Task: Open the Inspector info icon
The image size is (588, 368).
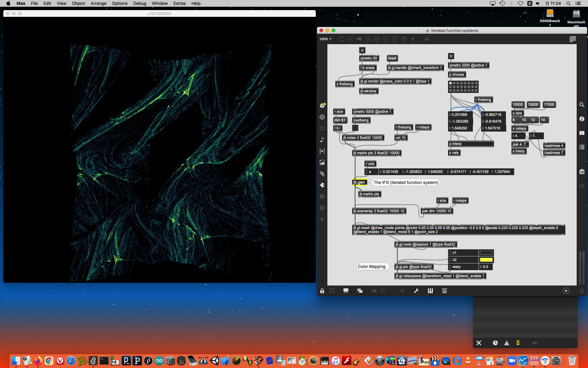Action: click(582, 119)
